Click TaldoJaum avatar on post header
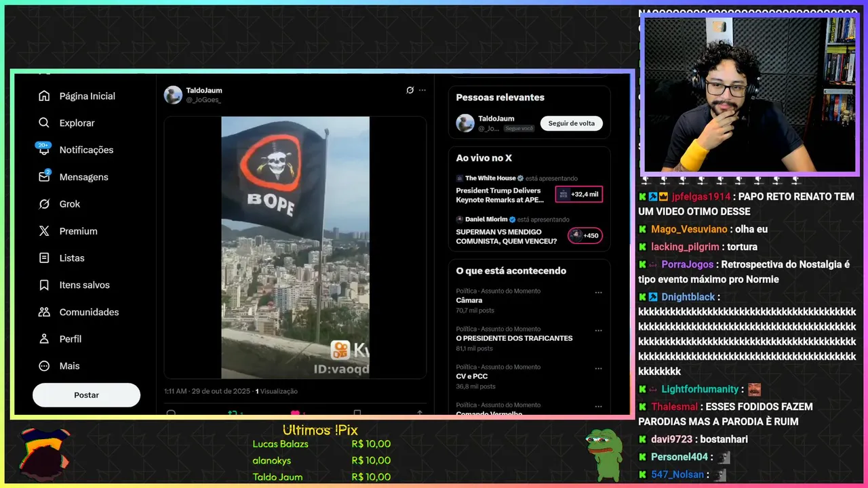Viewport: 868px width, 488px height. point(173,95)
